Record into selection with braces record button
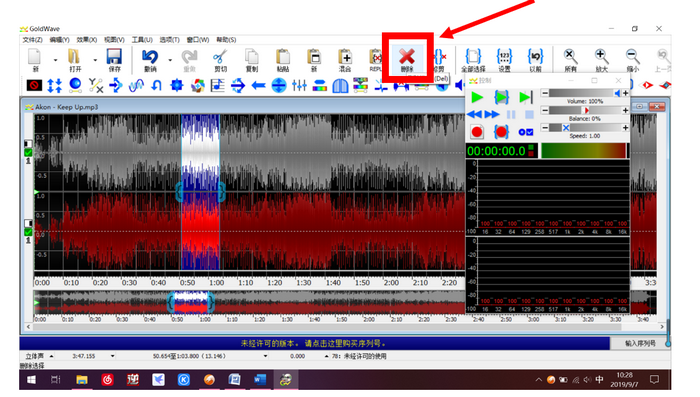 click(x=501, y=132)
